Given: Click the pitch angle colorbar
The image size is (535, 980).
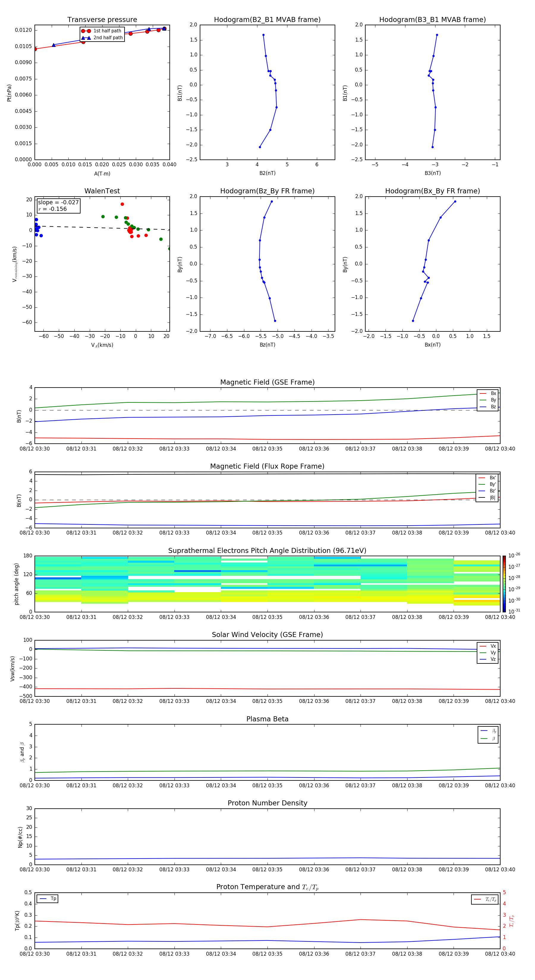Looking at the screenshot, I should tap(504, 584).
